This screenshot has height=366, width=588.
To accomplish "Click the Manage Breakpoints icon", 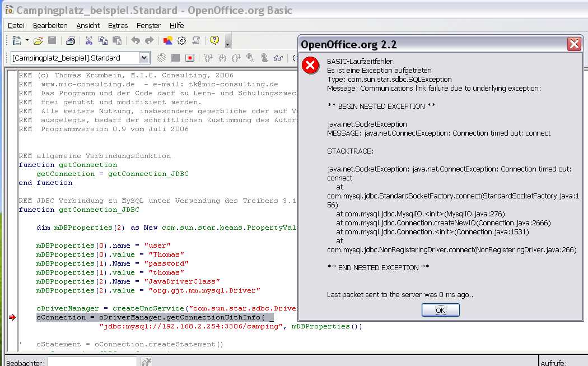I will pyautogui.click(x=264, y=58).
